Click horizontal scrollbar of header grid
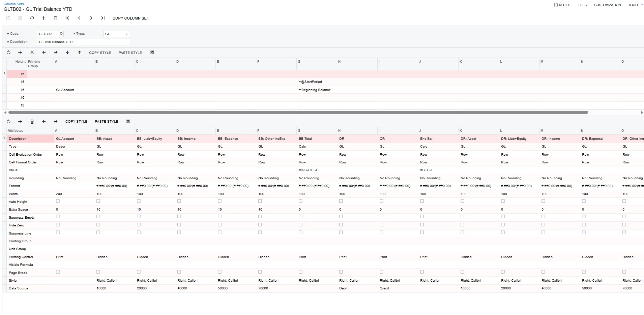The image size is (644, 315). (298, 112)
